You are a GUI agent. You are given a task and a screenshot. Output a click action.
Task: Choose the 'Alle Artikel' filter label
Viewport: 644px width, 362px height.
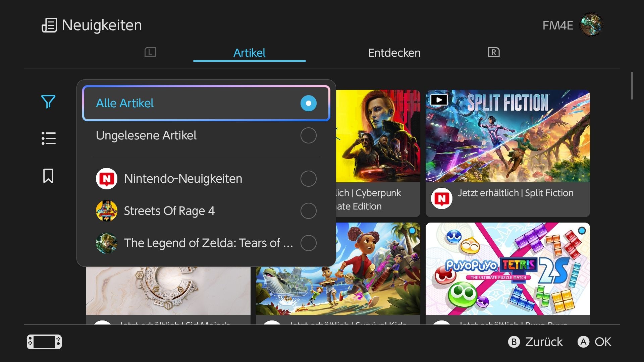[x=125, y=103]
